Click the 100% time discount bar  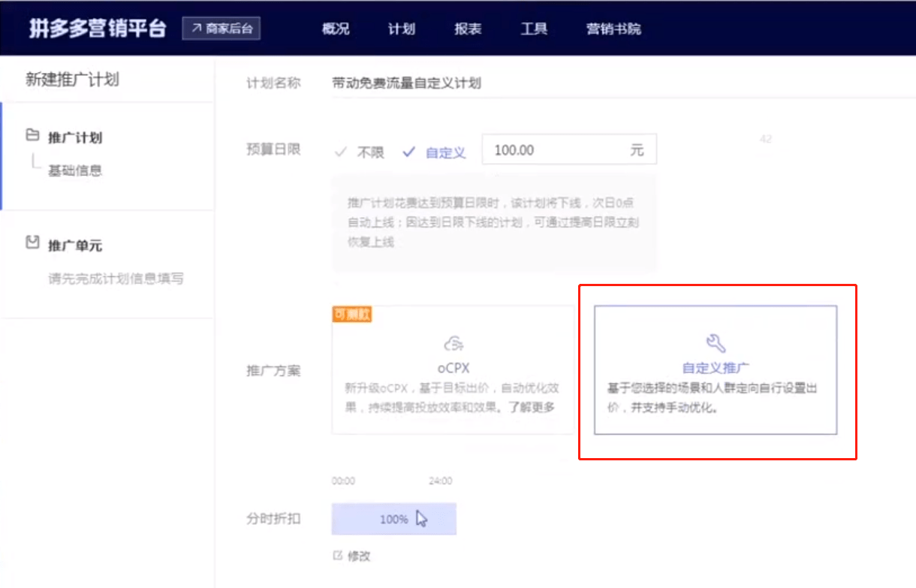pos(394,519)
